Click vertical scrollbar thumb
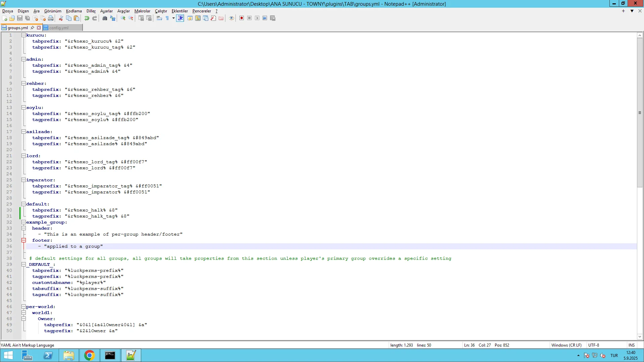Screen dimensions: 644x362 click(x=640, y=113)
